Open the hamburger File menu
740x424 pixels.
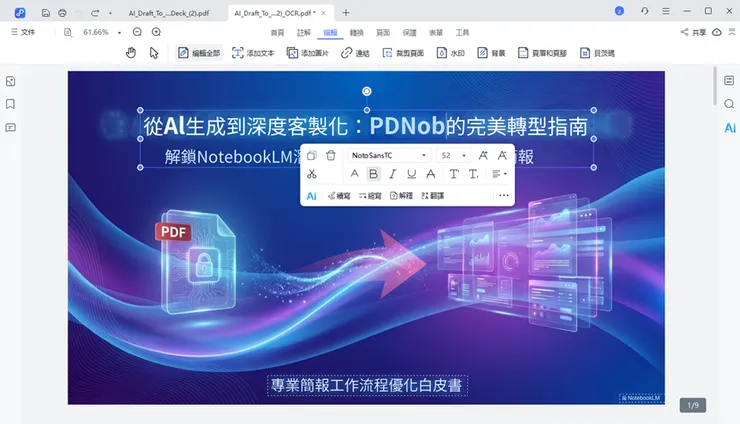(23, 32)
